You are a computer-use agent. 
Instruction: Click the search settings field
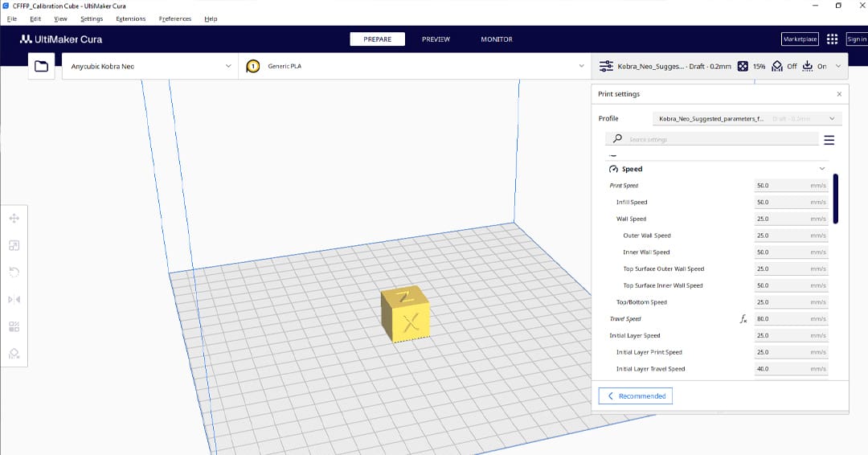pyautogui.click(x=712, y=139)
